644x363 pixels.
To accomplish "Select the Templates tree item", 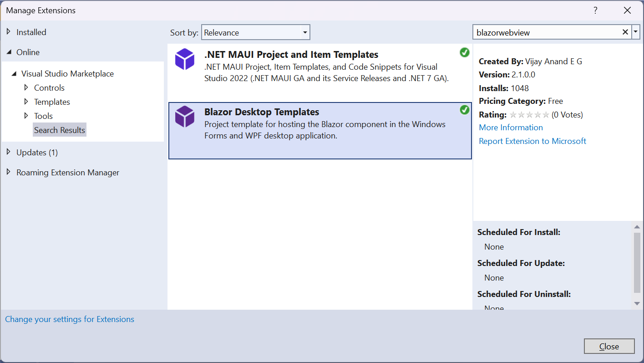I will pos(52,102).
